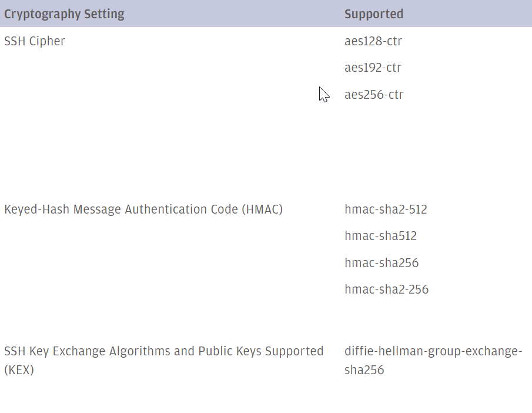This screenshot has width=532, height=413.
Task: Click the diffie-hellman-group-exchange- text line
Action: [433, 351]
